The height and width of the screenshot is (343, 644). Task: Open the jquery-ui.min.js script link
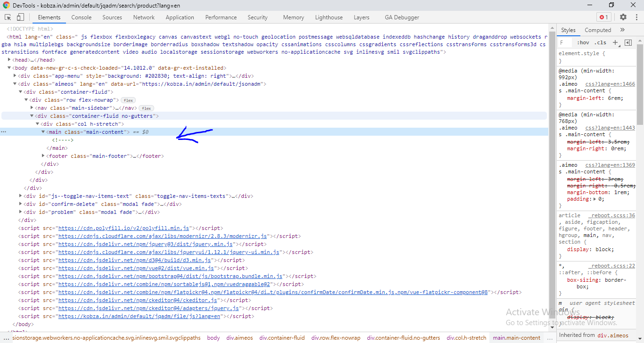pyautogui.click(x=169, y=252)
